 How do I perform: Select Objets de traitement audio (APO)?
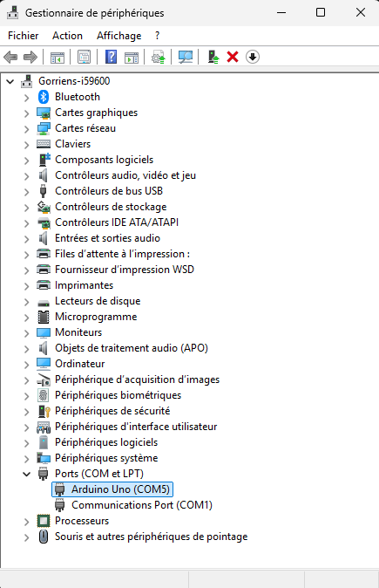[132, 348]
